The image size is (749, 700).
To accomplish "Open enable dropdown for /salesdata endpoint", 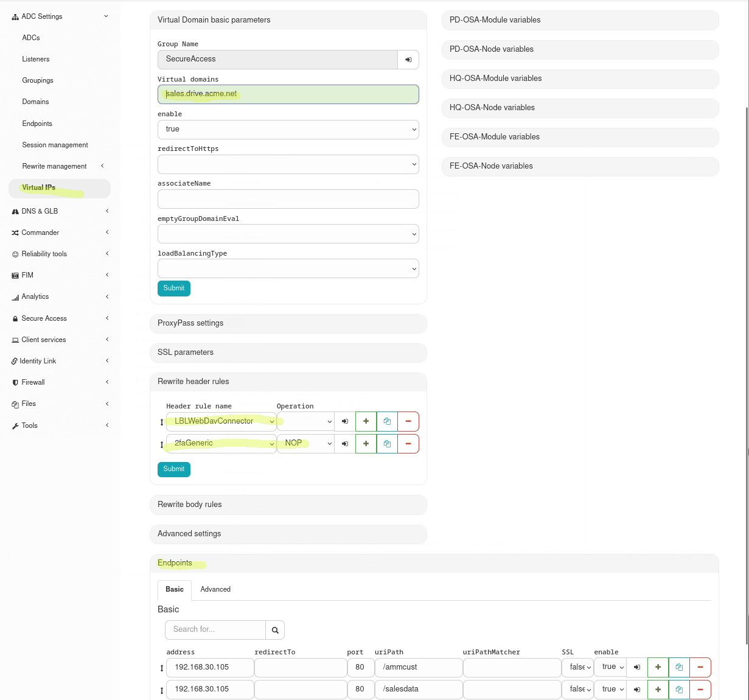I will [610, 690].
